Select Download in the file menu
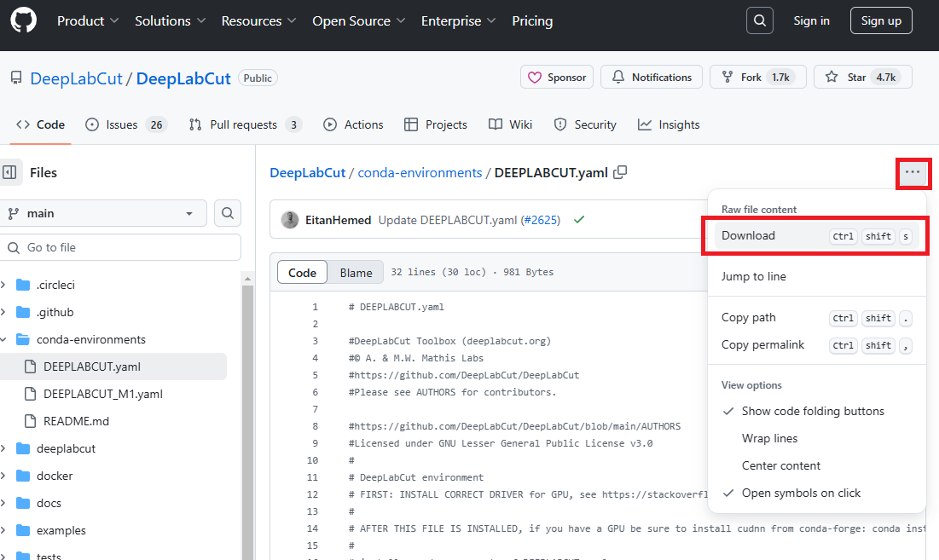The height and width of the screenshot is (560, 939). point(817,236)
